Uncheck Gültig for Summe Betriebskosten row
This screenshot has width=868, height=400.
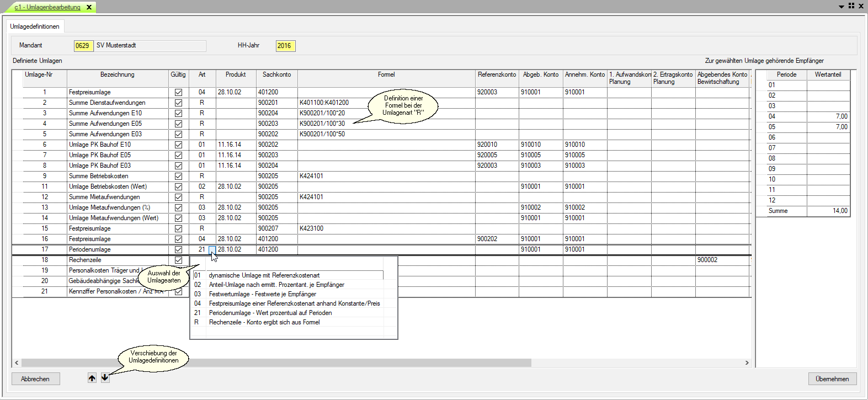(178, 177)
